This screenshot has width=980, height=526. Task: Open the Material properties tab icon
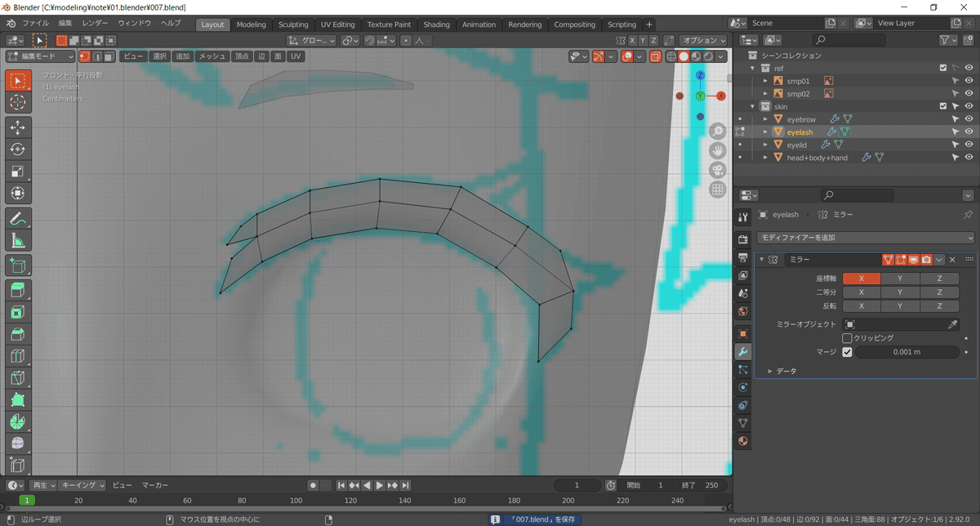[x=742, y=441]
